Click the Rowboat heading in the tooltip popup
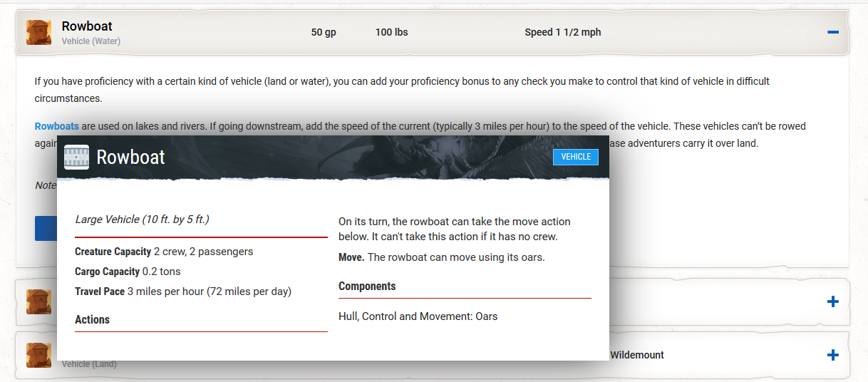The height and width of the screenshot is (382, 868). (130, 157)
